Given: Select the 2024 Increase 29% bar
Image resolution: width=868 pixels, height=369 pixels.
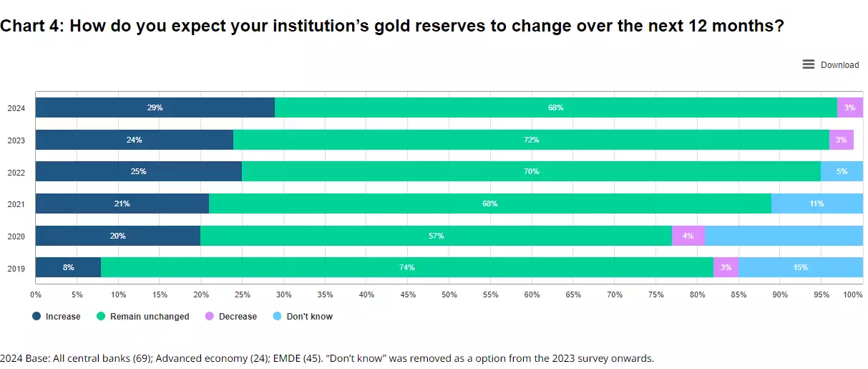Looking at the screenshot, I should click(x=155, y=107).
